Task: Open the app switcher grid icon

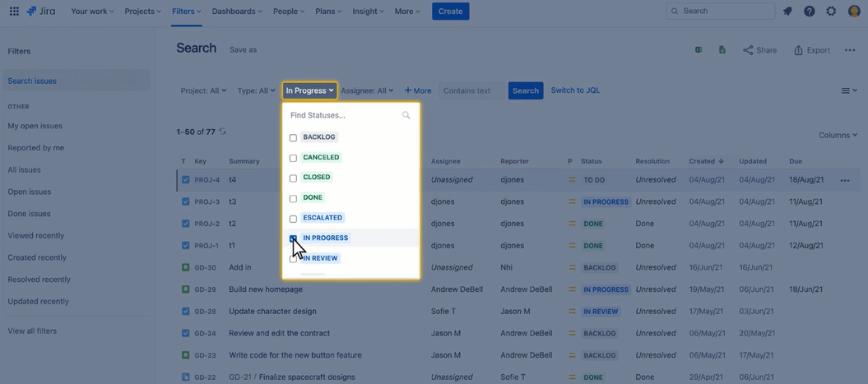Action: 14,11
